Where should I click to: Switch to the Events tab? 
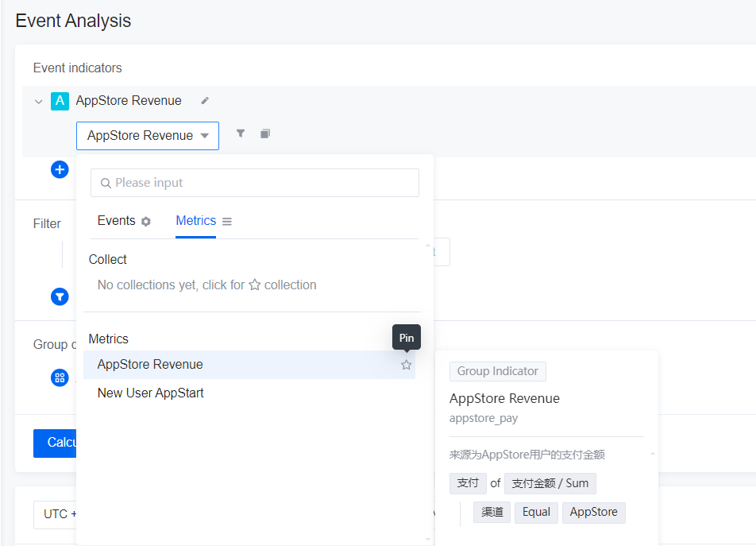(x=117, y=220)
